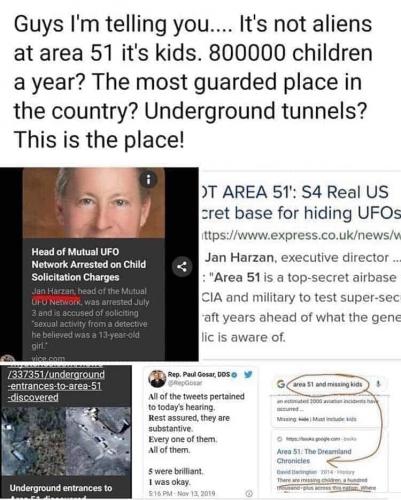The image size is (401, 500).
Task: Click the red-underlined Jan Harzan name
Action: point(54,291)
